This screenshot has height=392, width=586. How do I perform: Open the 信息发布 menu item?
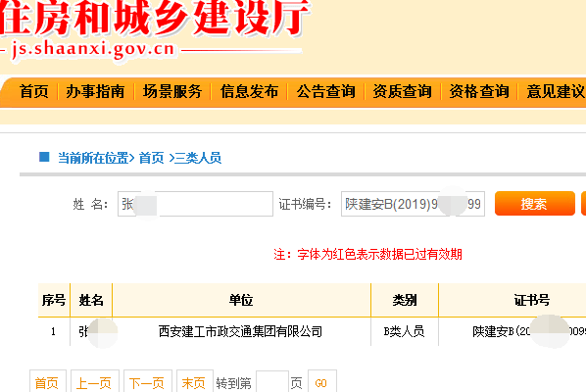tap(249, 91)
